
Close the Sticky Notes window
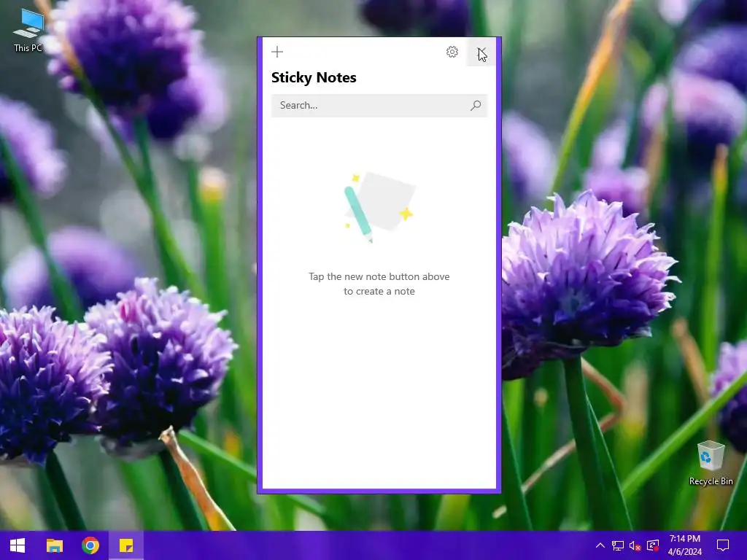tap(481, 52)
